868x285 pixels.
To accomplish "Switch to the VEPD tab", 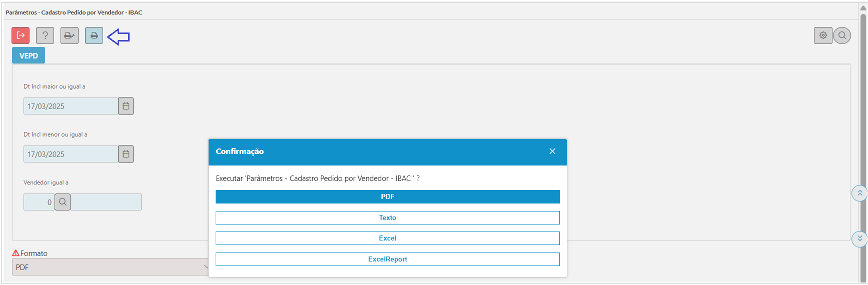I will point(29,55).
